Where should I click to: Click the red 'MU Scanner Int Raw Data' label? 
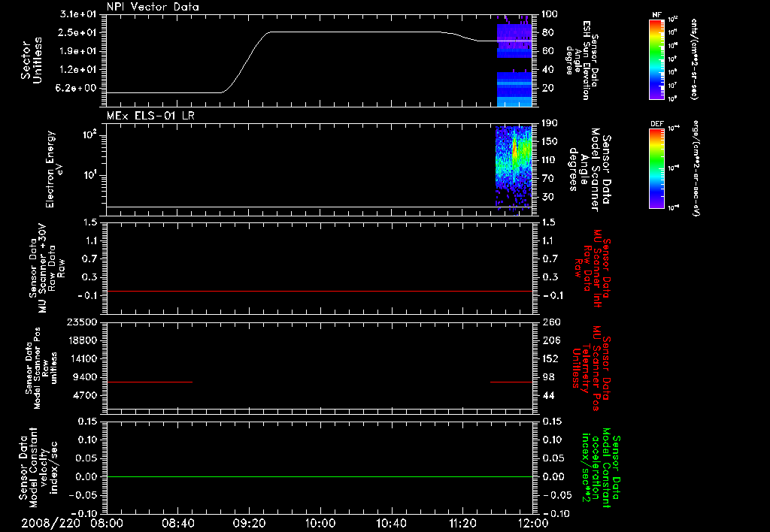pyautogui.click(x=593, y=268)
